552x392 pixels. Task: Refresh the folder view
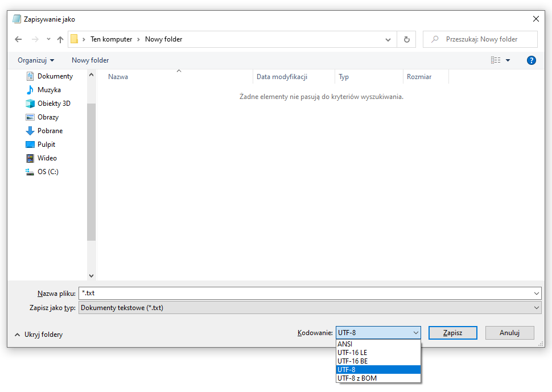point(406,39)
